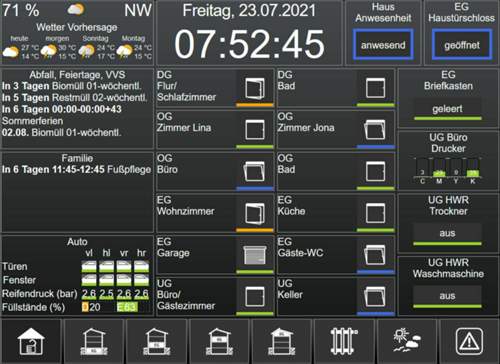Click the black (K) toner level bar
This screenshot has width=500, height=364.
473,167
